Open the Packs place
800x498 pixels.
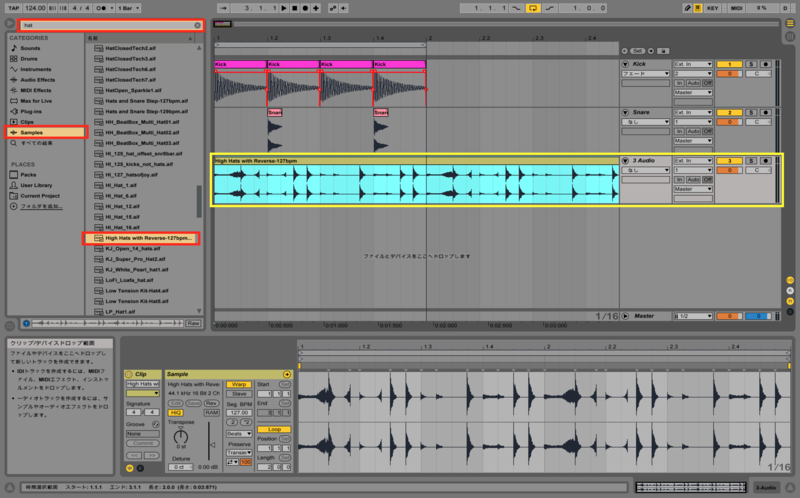click(x=28, y=175)
